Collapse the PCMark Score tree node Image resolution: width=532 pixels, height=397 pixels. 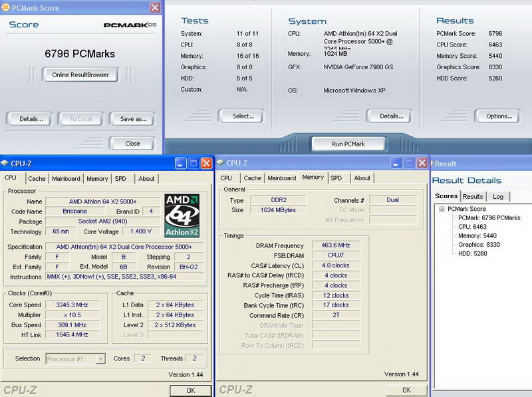tap(442, 209)
